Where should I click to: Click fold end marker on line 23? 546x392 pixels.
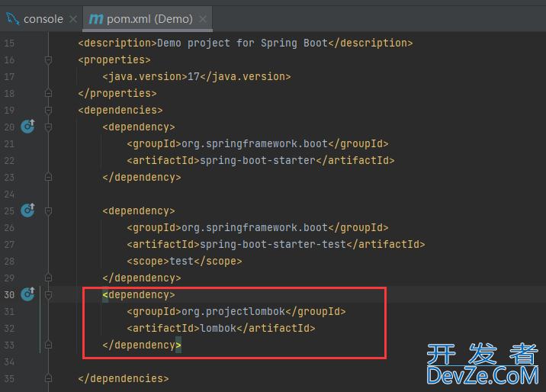pos(48,177)
